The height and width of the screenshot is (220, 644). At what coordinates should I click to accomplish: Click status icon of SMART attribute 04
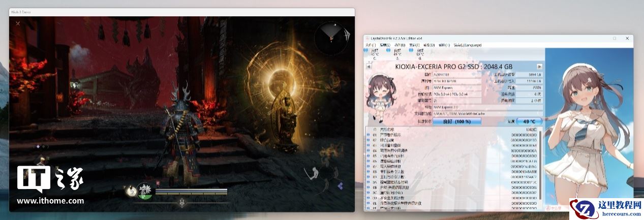tap(368, 150)
